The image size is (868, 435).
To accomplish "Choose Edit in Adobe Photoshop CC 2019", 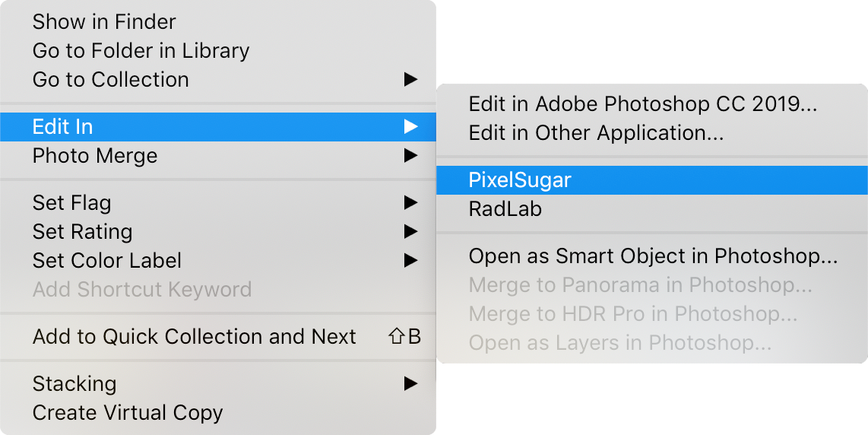I will [642, 104].
